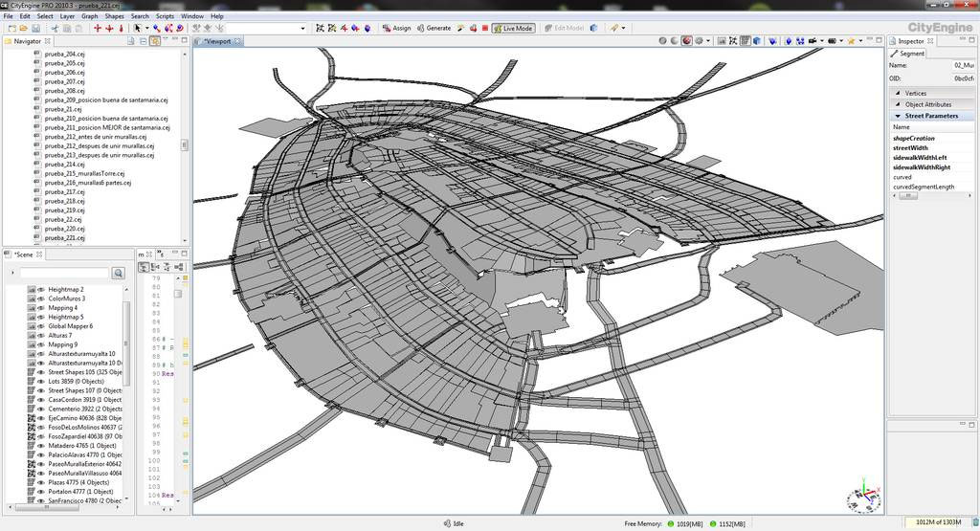Collapse the Street Parameters section
Image resolution: width=980 pixels, height=531 pixels.
(x=897, y=116)
